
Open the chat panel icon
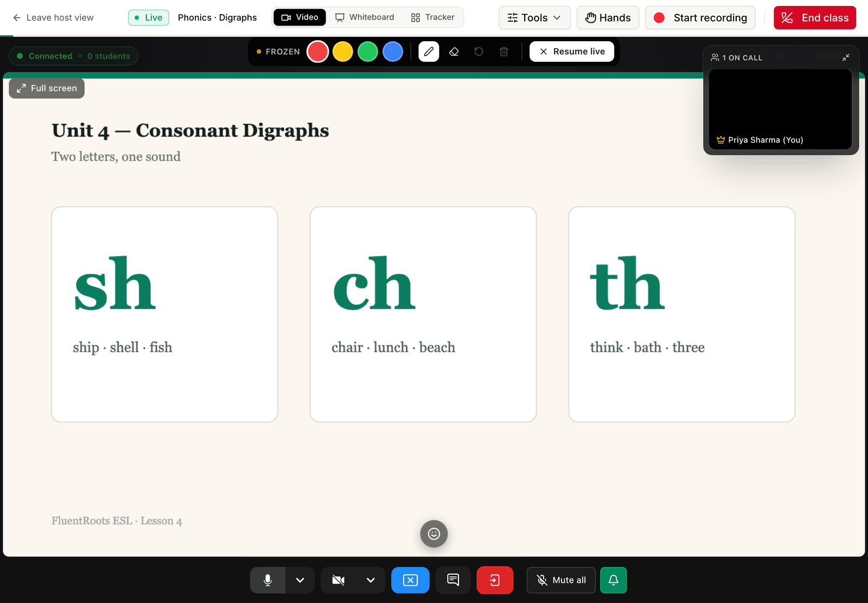click(x=453, y=580)
